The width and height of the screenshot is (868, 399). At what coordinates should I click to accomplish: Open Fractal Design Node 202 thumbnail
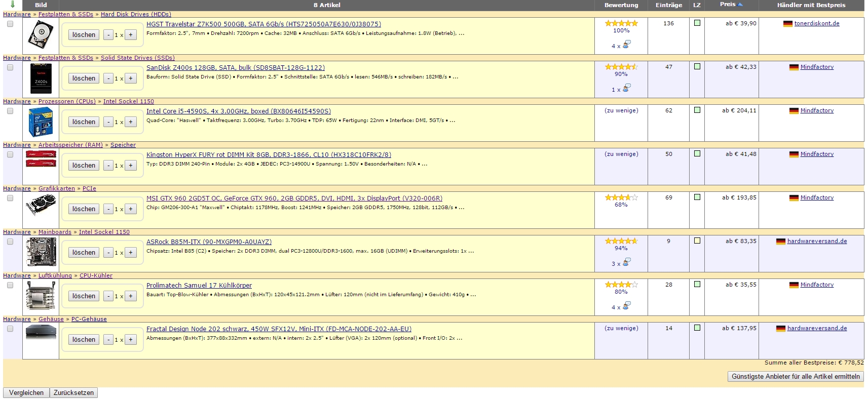point(41,332)
